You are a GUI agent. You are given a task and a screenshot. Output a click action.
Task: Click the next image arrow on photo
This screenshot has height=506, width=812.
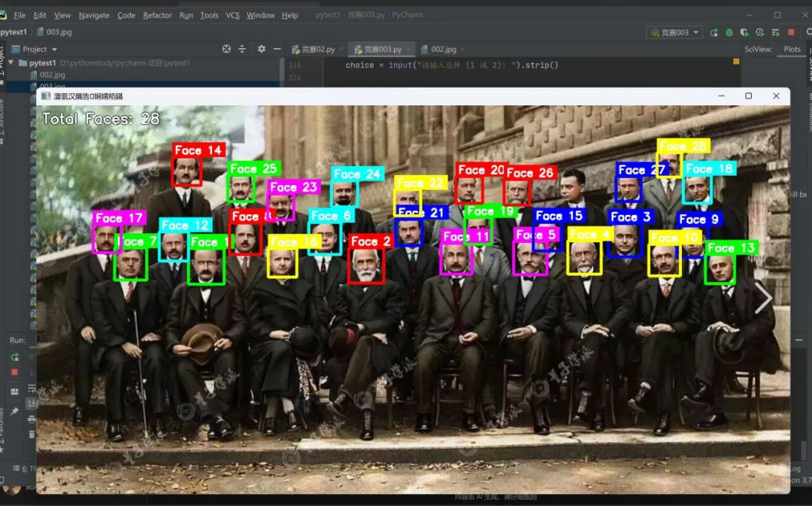763,297
